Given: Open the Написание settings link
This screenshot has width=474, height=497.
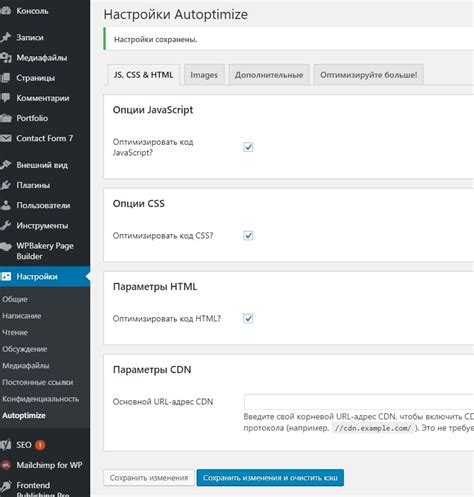Looking at the screenshot, I should pos(22,316).
